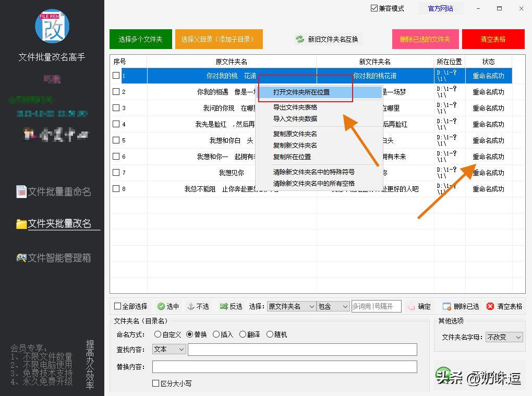Viewport: 532px width, 396px height.
Task: Click the bottom 删除已选 button
Action: coord(461,306)
